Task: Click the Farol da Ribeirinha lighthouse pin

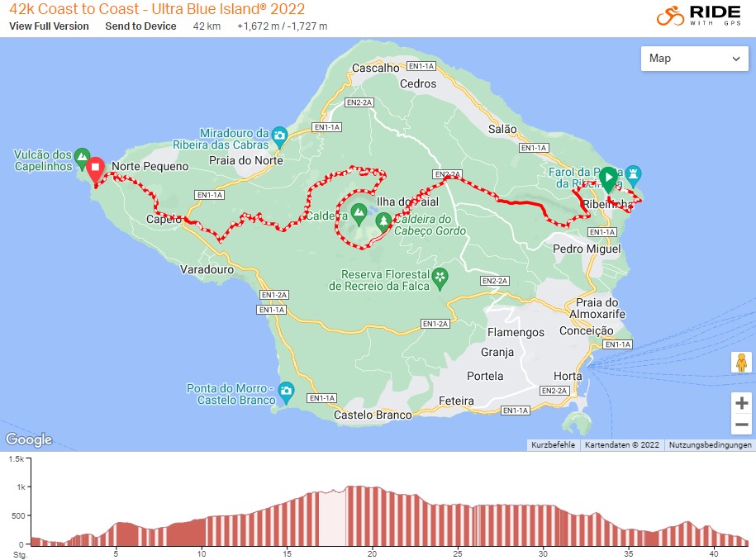Action: (633, 176)
